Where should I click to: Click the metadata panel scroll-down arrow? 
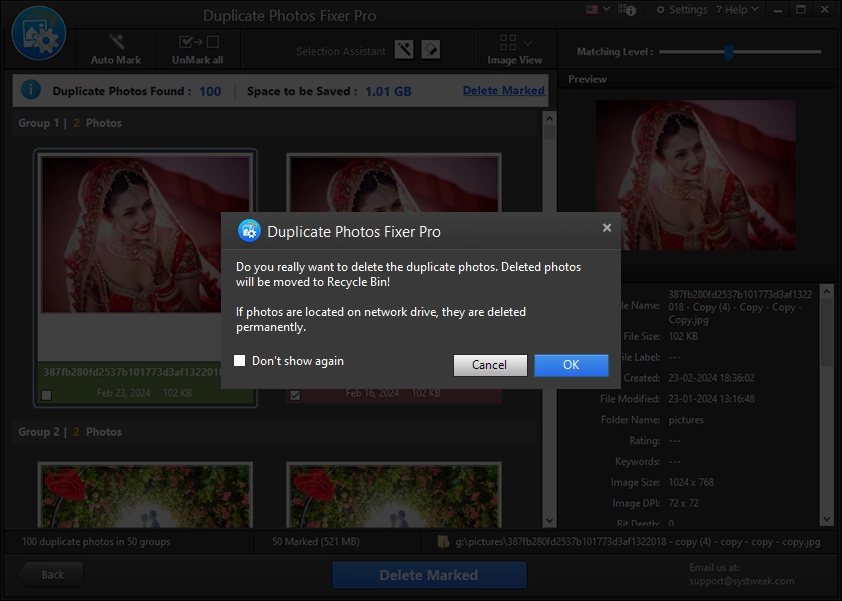click(x=827, y=519)
